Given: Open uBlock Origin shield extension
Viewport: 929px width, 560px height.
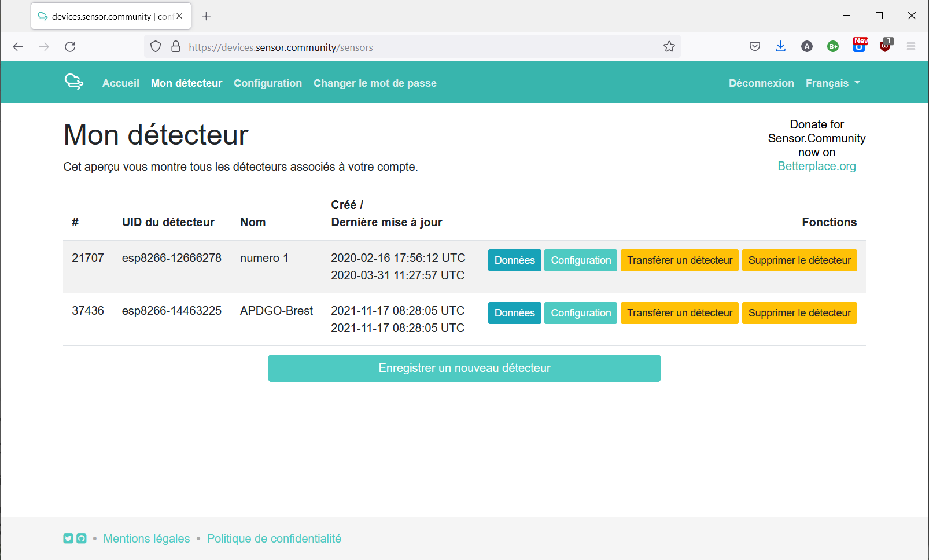Looking at the screenshot, I should pos(885,46).
